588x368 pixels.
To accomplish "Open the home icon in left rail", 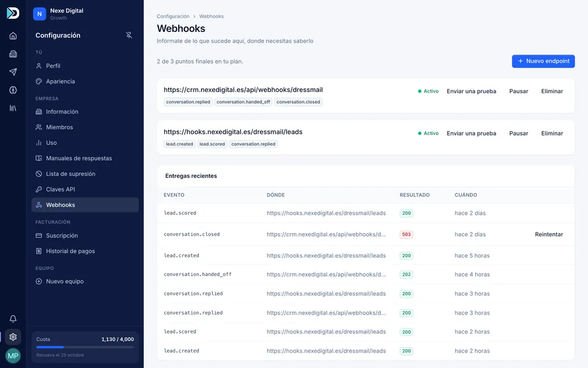I will coord(13,36).
